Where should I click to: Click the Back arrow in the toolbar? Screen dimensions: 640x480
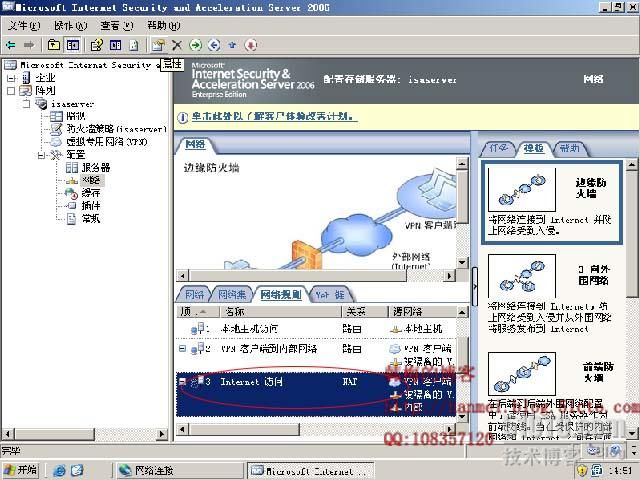coord(11,44)
